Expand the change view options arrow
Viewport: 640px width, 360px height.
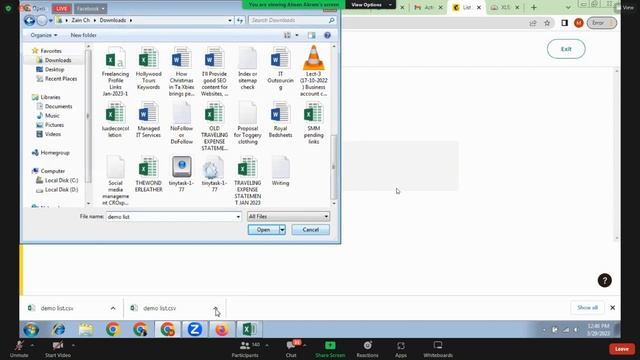click(297, 36)
